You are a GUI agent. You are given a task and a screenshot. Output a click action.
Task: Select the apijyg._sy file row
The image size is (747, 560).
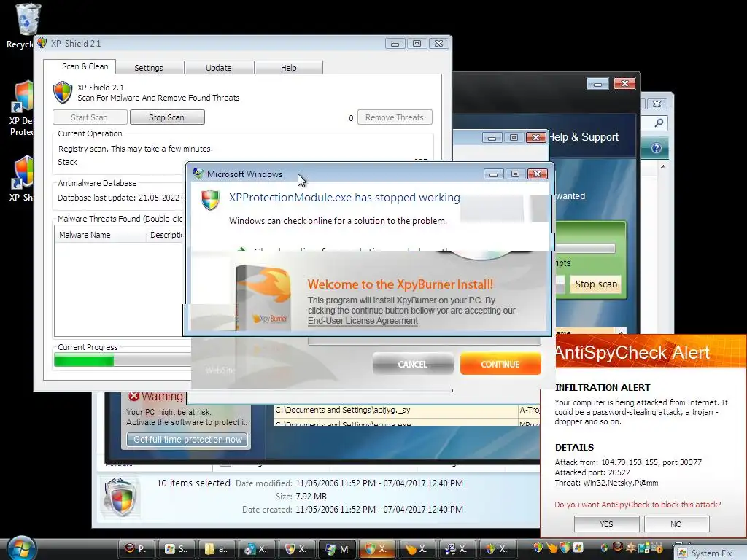406,410
